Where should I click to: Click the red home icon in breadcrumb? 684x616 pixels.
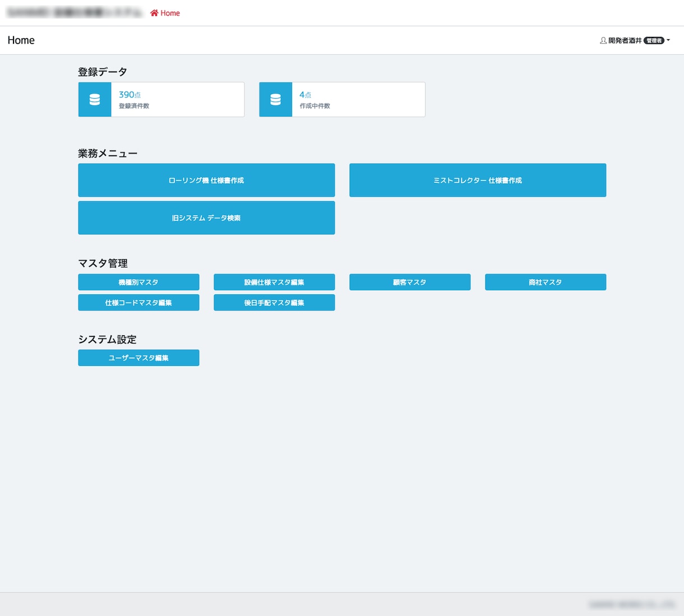click(x=154, y=13)
